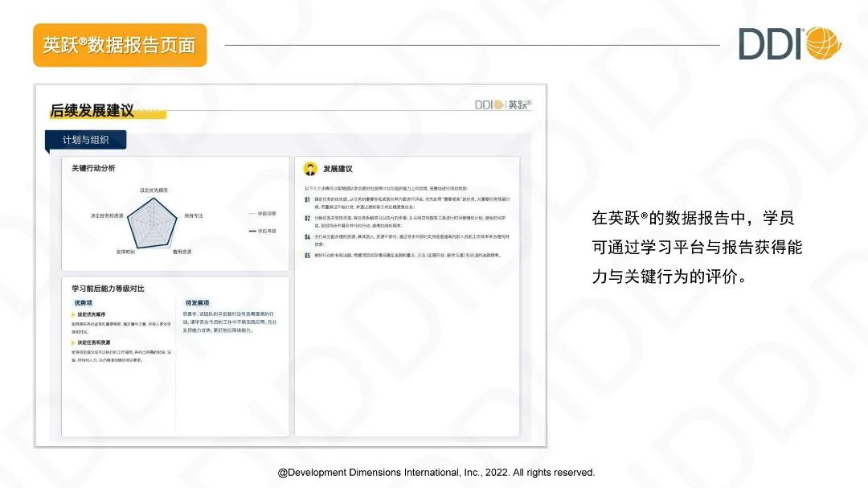Click radar axis label 设定优先顺序 above chart
Viewport: 868px width, 488px height.
(x=154, y=190)
